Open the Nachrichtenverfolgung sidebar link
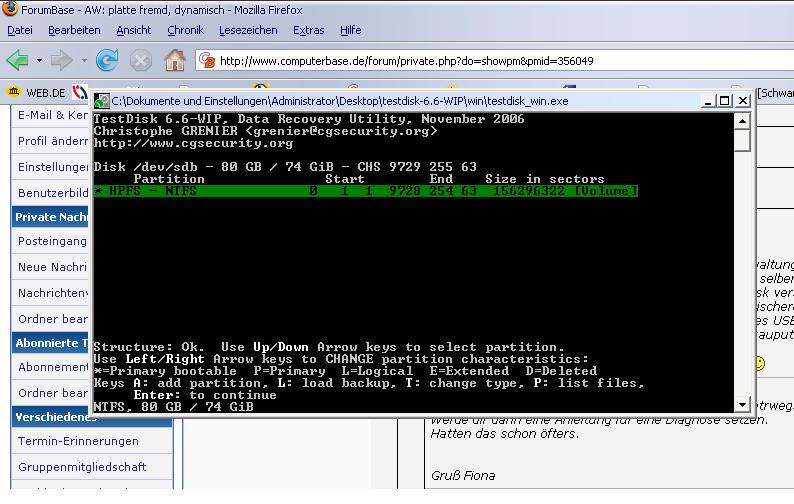The image size is (794, 504). coord(52,293)
